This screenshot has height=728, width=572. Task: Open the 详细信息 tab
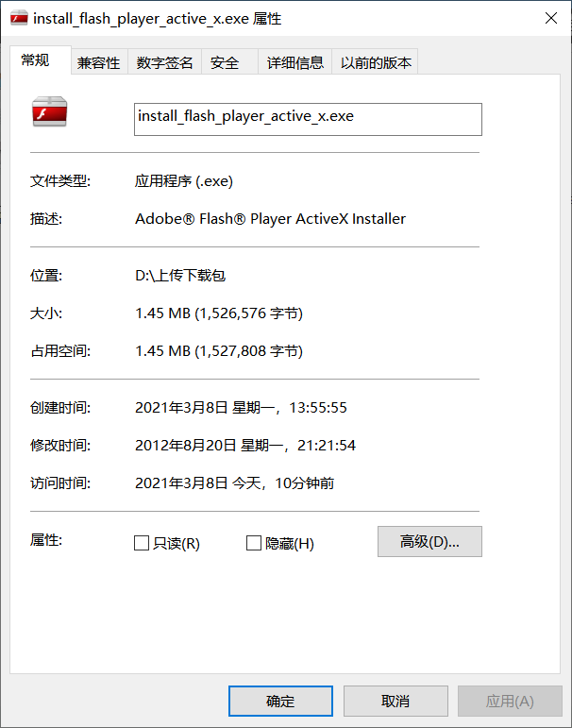[x=294, y=62]
